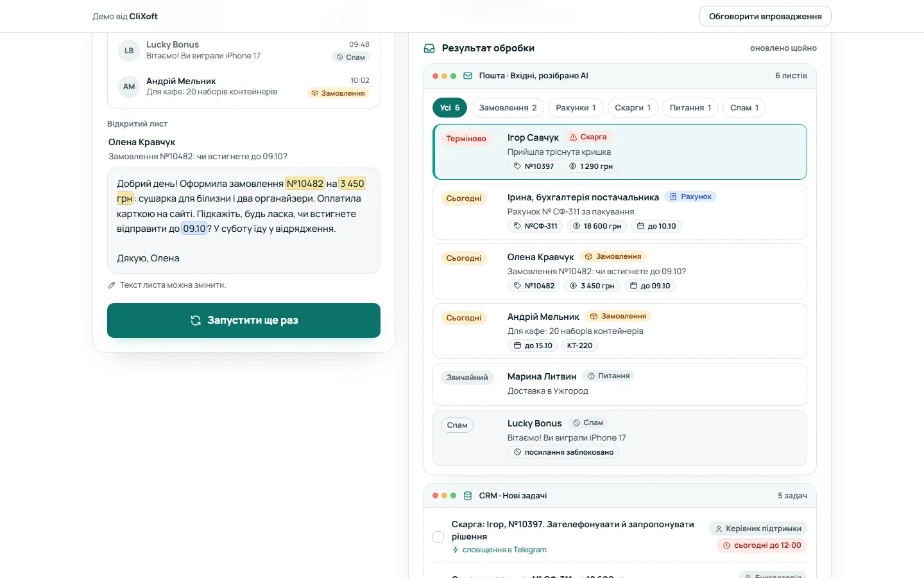Click the Олена Кравчук name in Відкритий лист
The image size is (924, 578).
(x=142, y=143)
